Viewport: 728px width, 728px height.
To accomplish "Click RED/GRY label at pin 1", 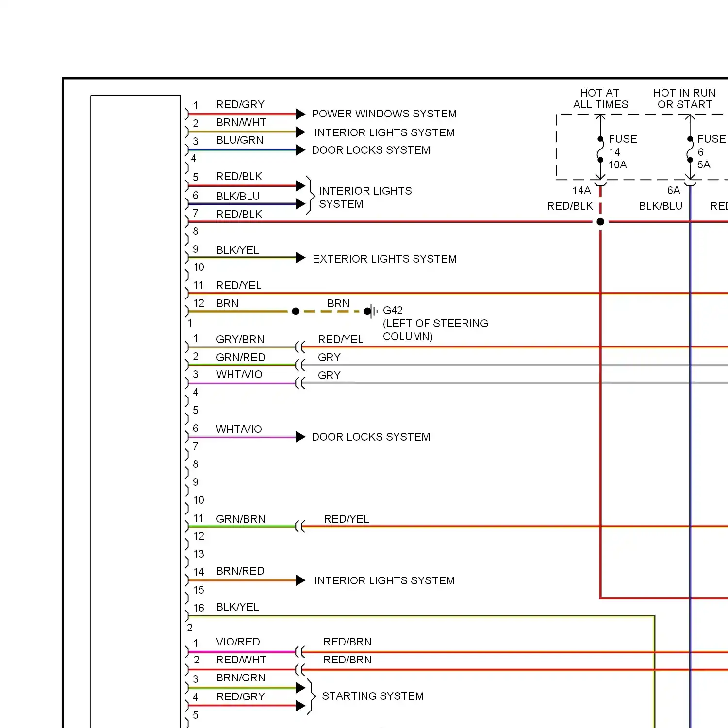I will (x=240, y=104).
